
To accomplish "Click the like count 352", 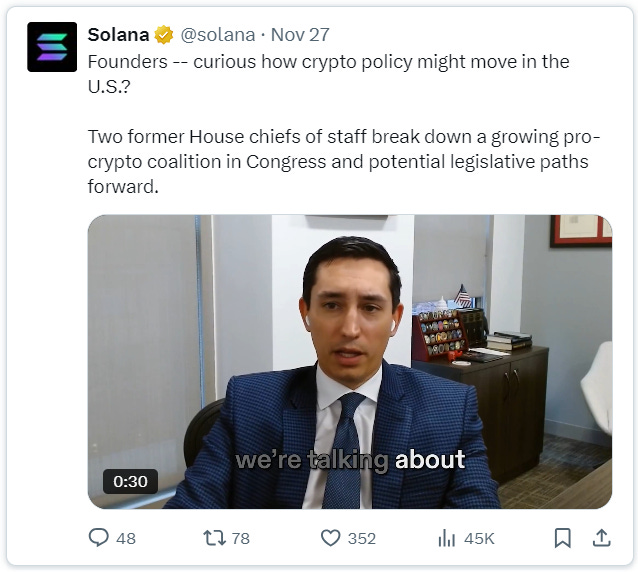I will click(x=362, y=539).
